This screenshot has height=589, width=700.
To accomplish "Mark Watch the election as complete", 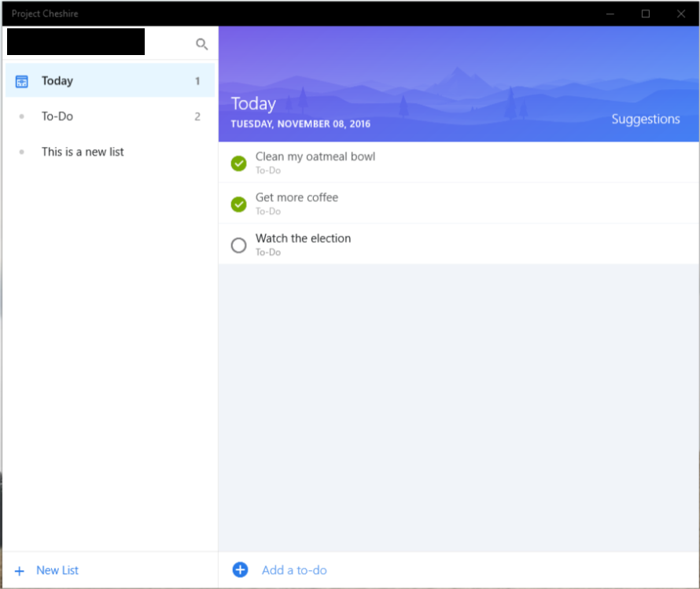I will (239, 245).
